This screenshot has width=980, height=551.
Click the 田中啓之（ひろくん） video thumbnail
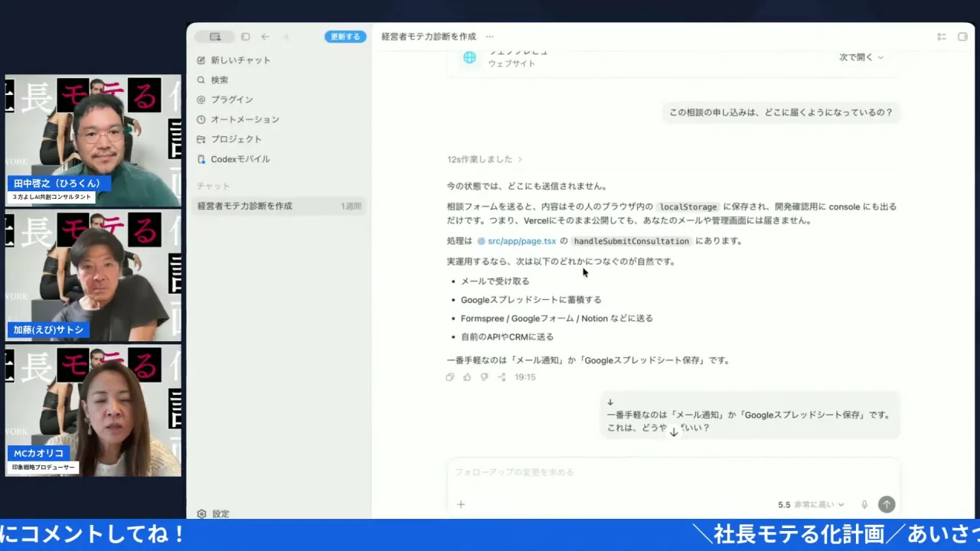point(93,141)
